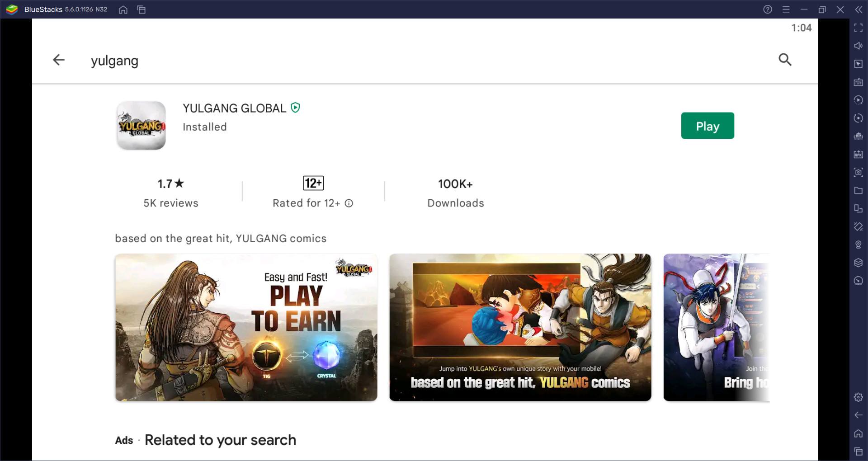Open the partially visible third screenshot
The height and width of the screenshot is (461, 868).
point(716,327)
